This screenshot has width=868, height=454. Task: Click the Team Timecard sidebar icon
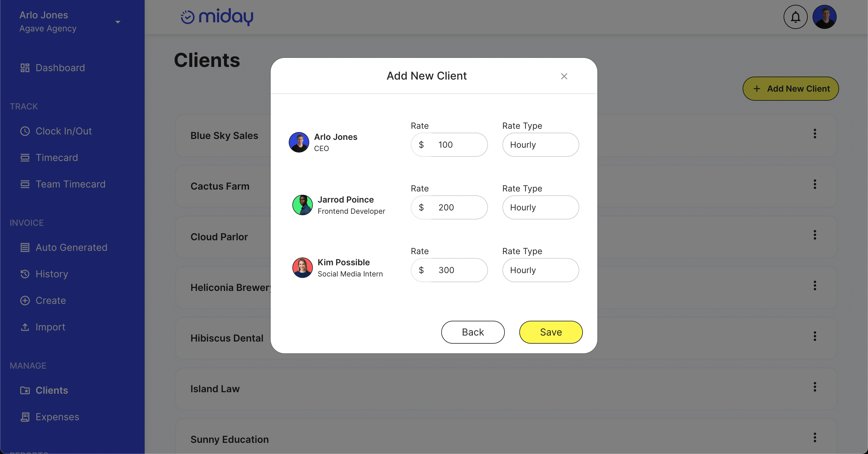[x=25, y=184]
